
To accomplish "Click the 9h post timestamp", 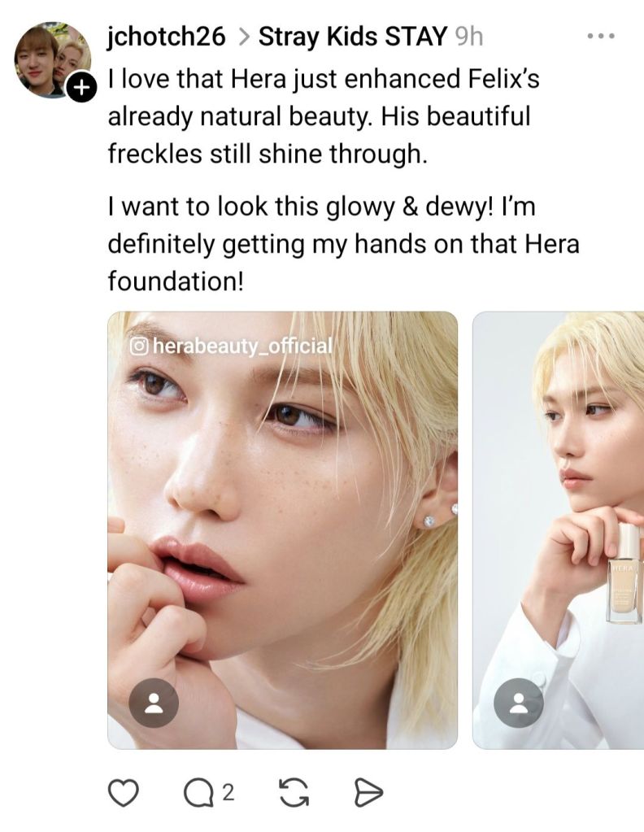I will (x=468, y=37).
